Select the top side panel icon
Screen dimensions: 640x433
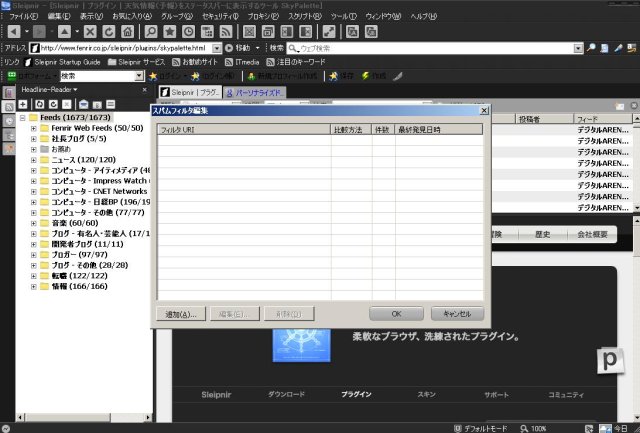point(9,93)
